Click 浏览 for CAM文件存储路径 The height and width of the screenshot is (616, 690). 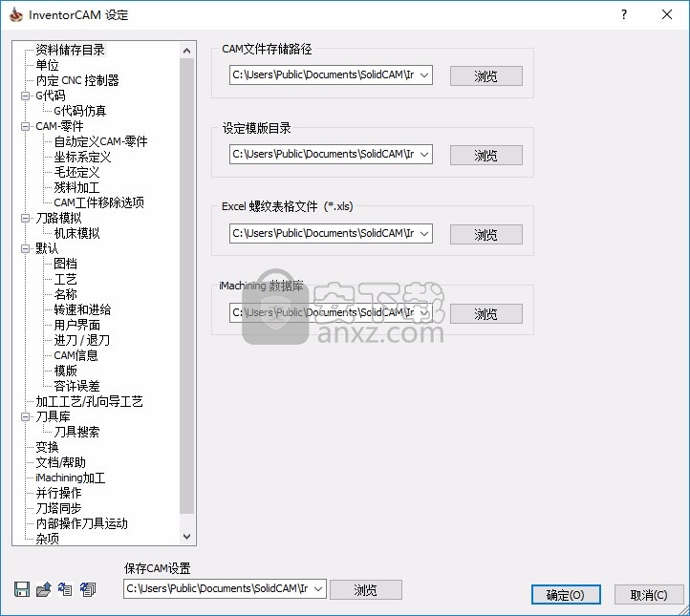tap(485, 76)
